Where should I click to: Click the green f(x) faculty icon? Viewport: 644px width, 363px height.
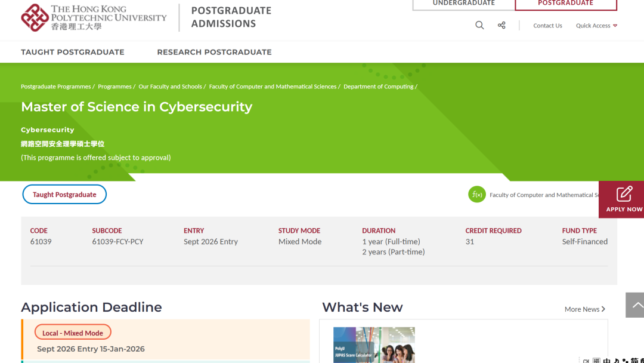[477, 195]
